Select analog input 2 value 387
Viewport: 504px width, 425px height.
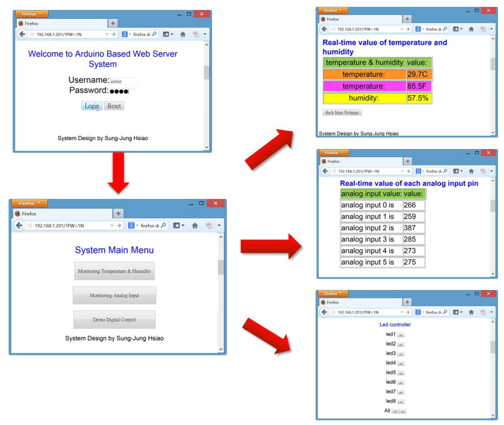[414, 228]
